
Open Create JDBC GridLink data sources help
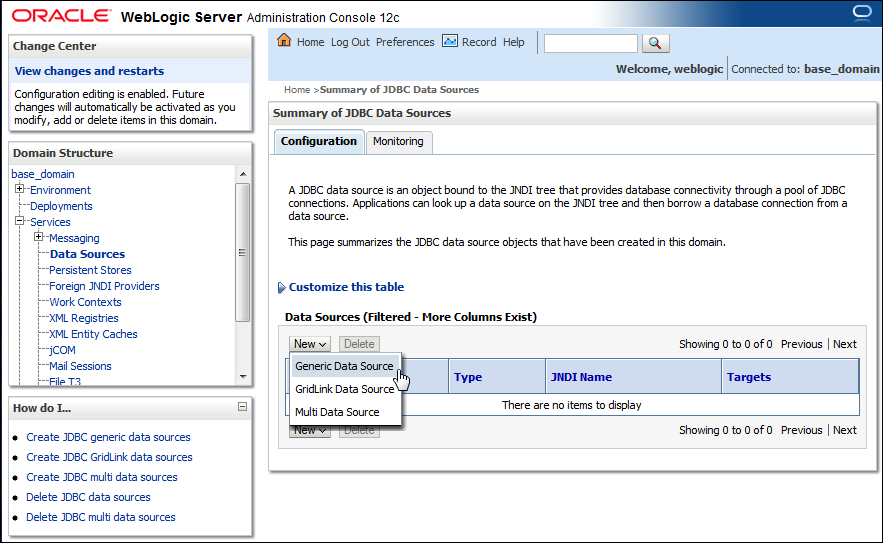[x=109, y=457]
